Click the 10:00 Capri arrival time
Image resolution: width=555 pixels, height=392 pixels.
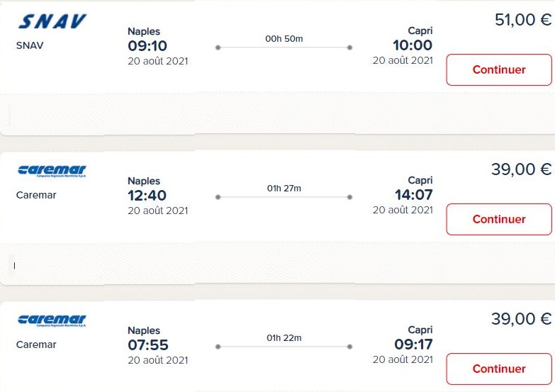click(413, 46)
